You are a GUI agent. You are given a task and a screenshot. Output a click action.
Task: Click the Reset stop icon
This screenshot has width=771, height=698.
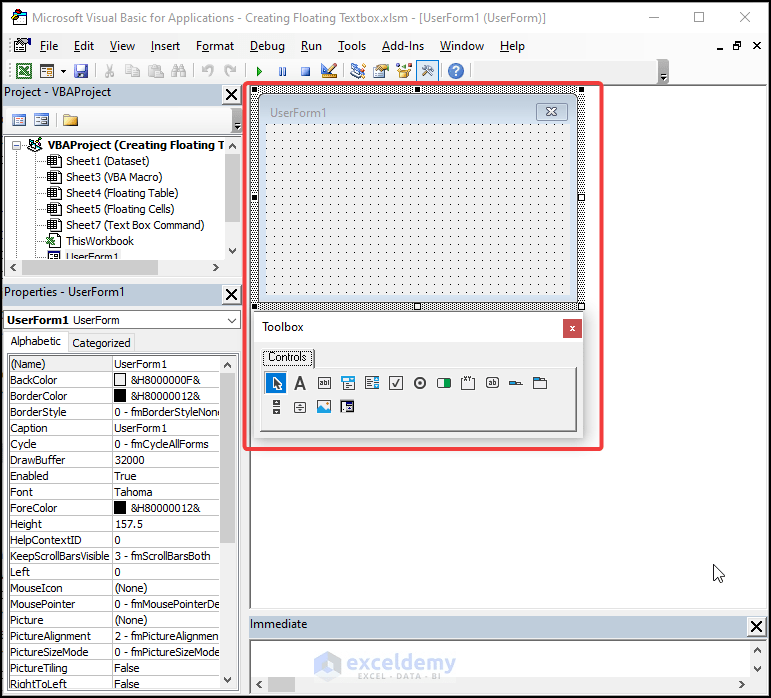tap(305, 72)
